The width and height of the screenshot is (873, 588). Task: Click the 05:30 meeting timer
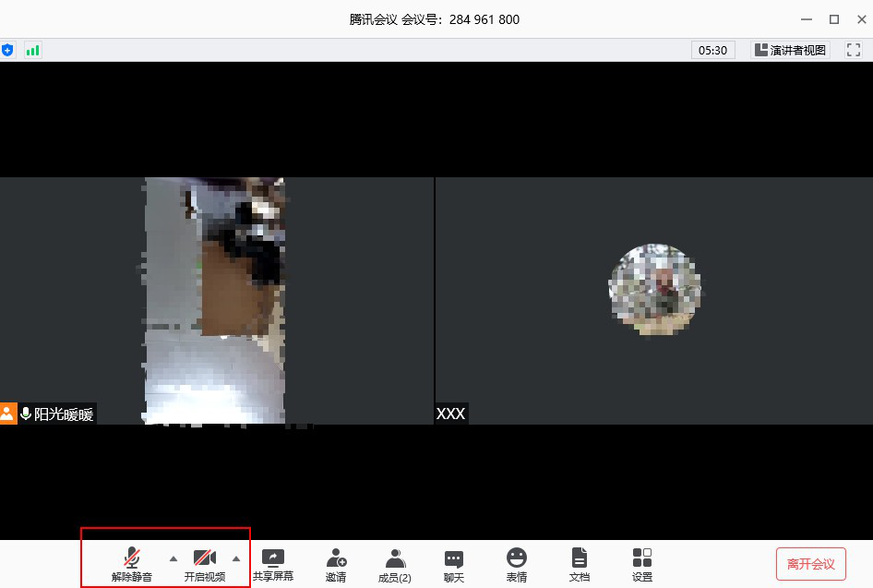[x=712, y=50]
